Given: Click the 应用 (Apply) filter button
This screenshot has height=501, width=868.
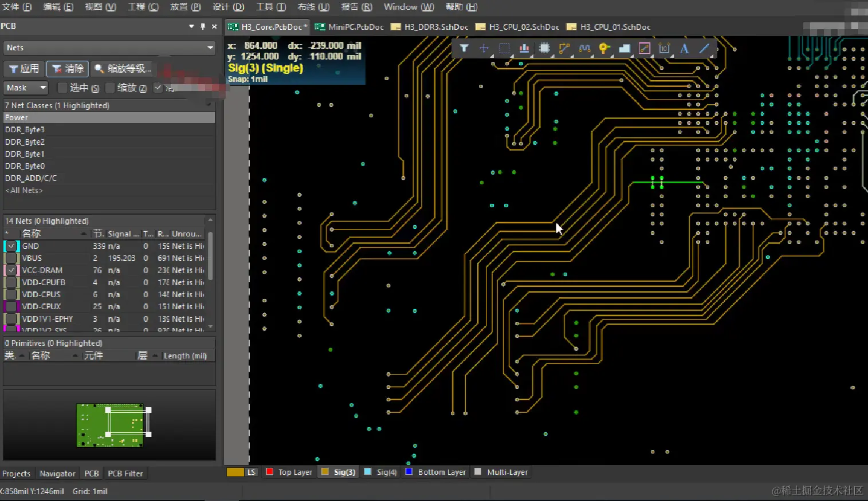Looking at the screenshot, I should click(x=24, y=69).
